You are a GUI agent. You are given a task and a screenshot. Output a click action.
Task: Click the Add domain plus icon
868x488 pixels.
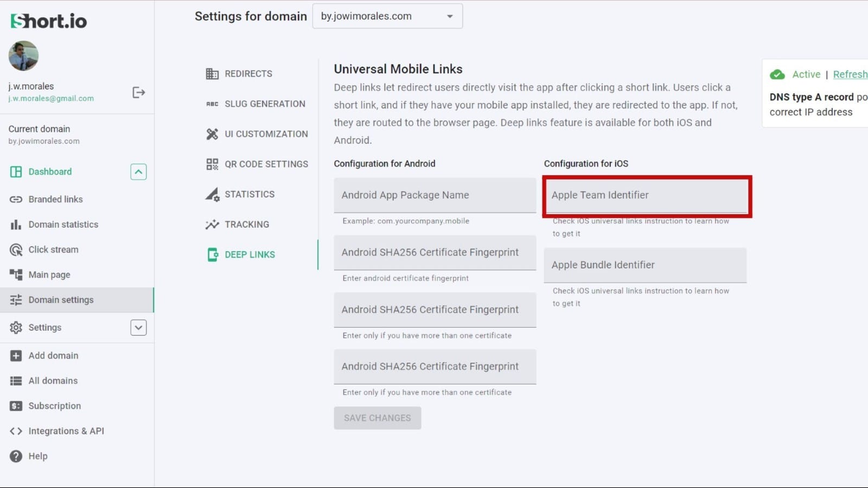click(16, 356)
